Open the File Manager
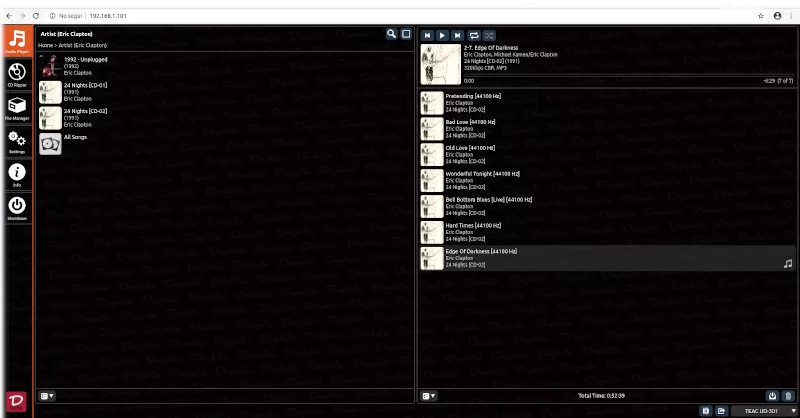Image resolution: width=800 pixels, height=418 pixels. tap(17, 108)
